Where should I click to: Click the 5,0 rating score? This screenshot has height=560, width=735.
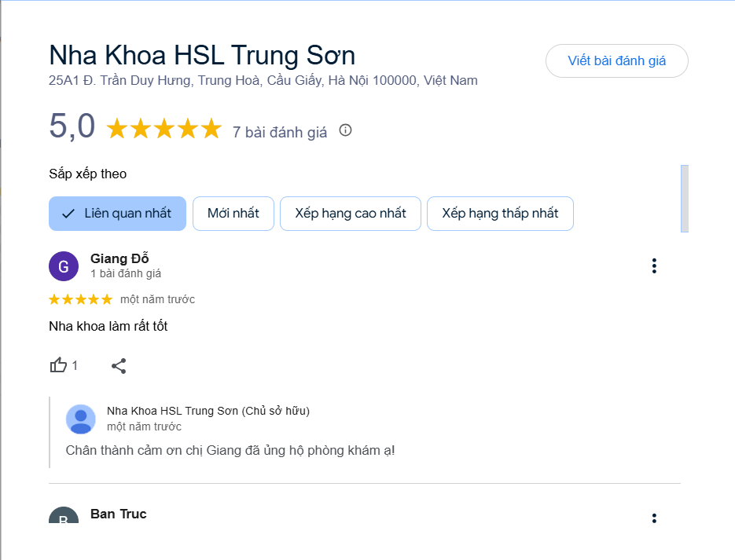72,126
